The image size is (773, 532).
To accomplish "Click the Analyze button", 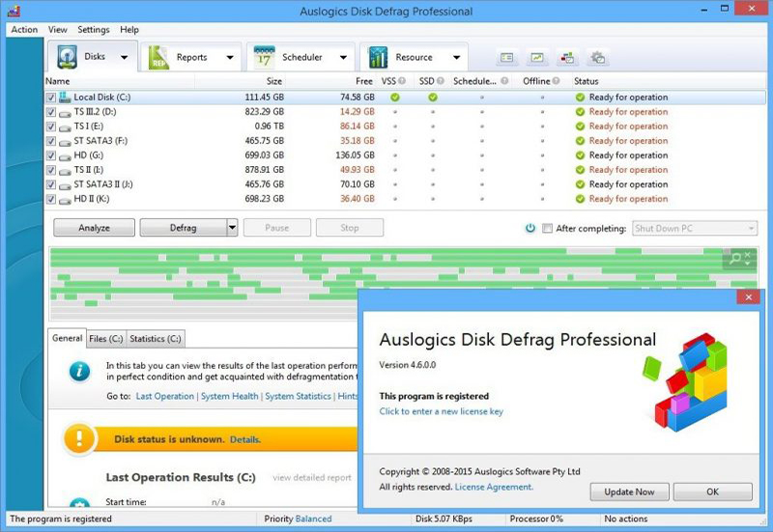I will click(94, 228).
